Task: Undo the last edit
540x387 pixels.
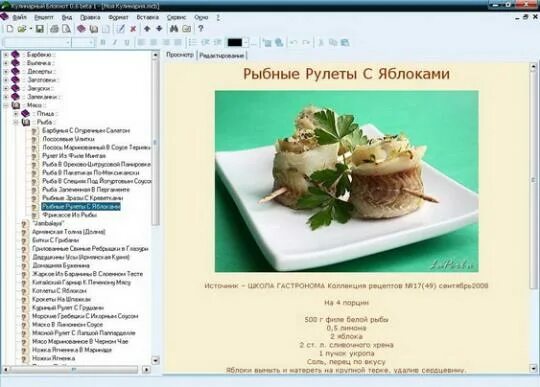Action: click(x=293, y=42)
